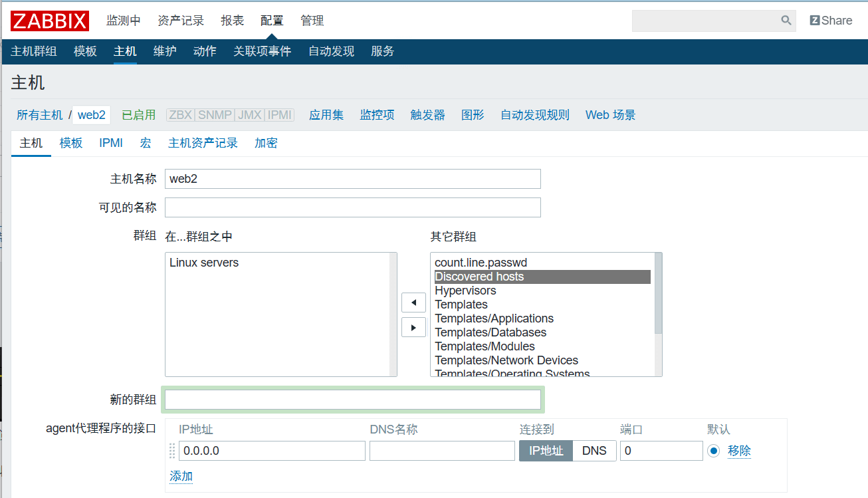Click the 新的群组 input field
Image resolution: width=868 pixels, height=498 pixels.
coord(353,400)
